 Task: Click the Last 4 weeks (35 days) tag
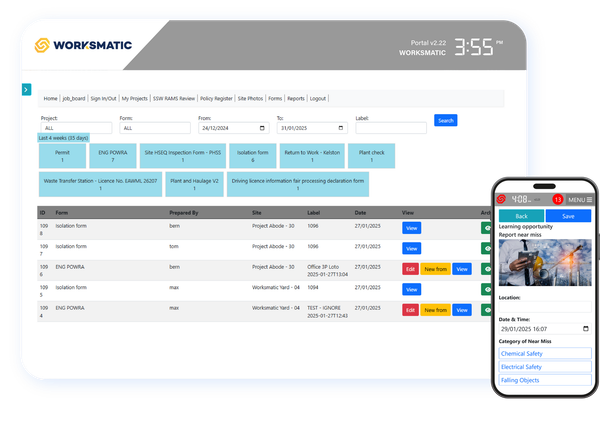(64, 138)
